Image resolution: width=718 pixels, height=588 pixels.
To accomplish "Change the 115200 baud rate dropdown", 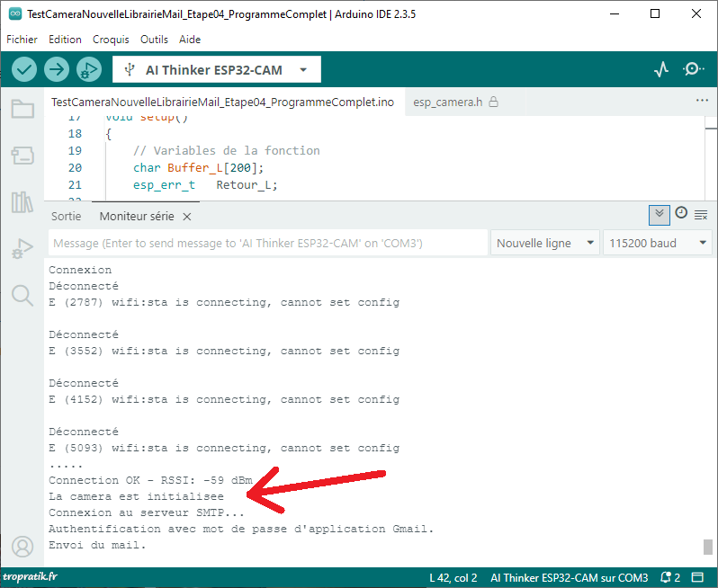I will click(658, 243).
